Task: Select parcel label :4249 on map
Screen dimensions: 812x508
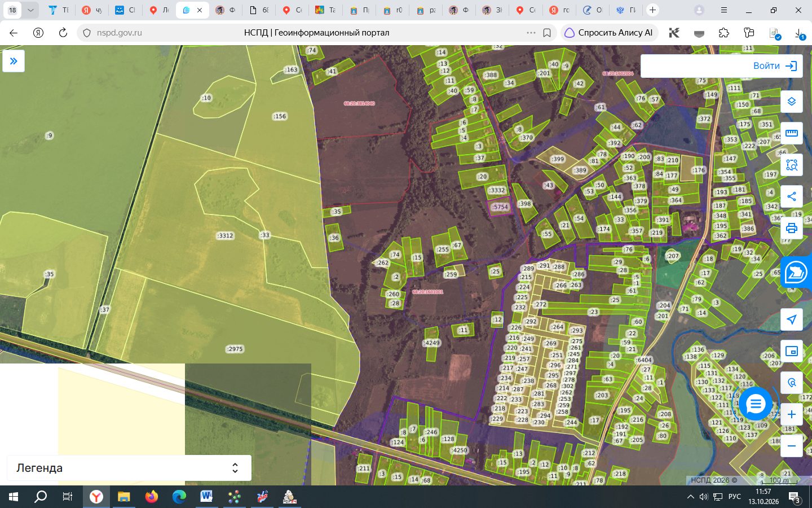Action: click(x=432, y=343)
